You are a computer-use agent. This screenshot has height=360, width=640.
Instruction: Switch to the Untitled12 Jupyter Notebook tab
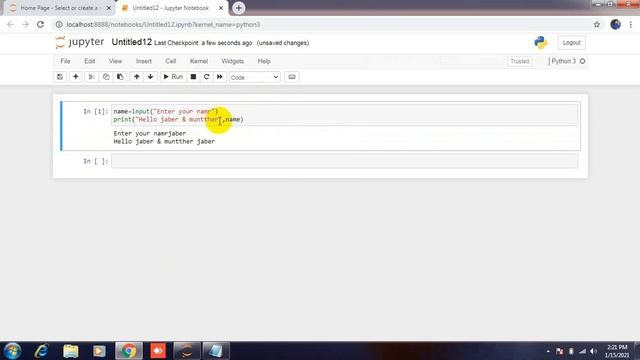[x=171, y=8]
